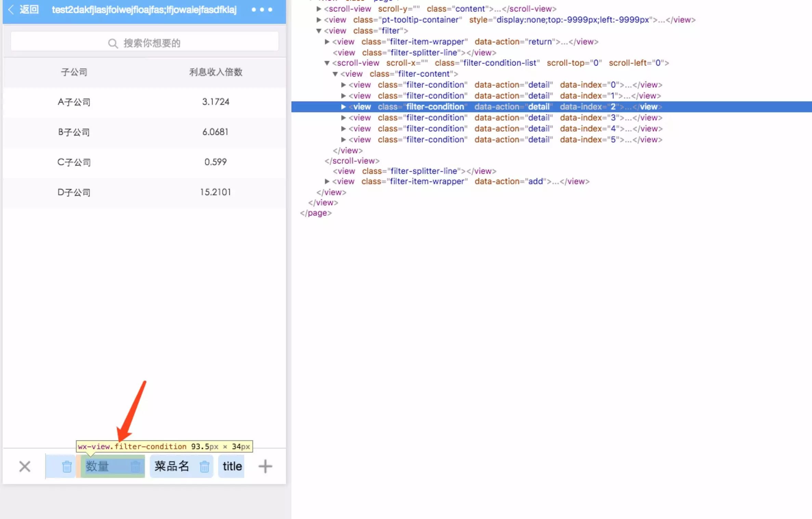Click the plus icon to add filter
812x519 pixels.
pos(265,466)
